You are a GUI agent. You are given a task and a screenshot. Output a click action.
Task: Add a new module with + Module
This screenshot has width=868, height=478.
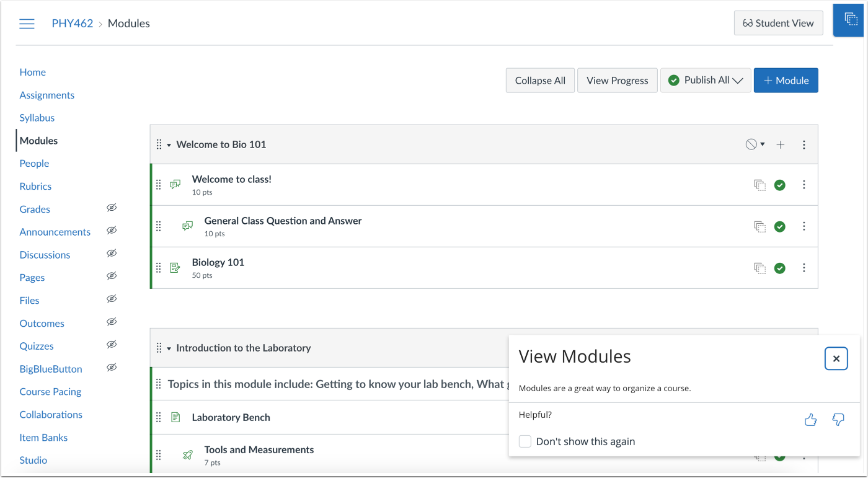click(786, 81)
